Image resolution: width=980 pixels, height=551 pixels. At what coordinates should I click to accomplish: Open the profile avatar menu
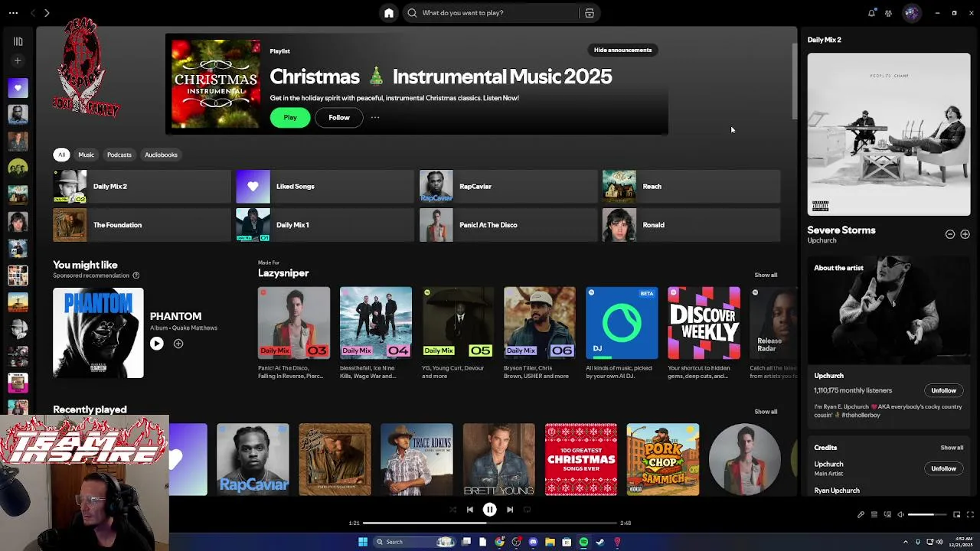[911, 13]
